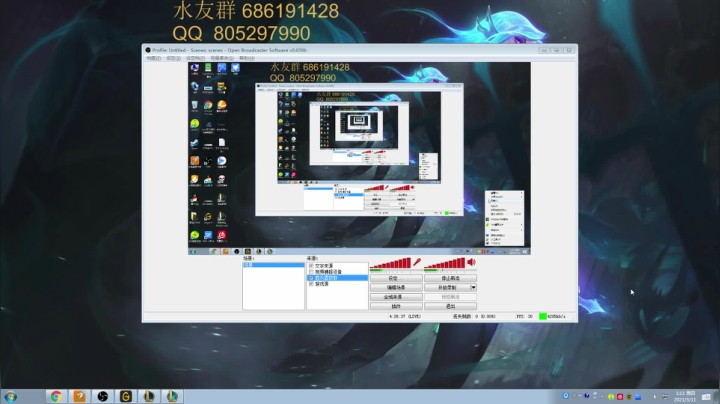Click the dropped frames 0 (0.00%) status
Image resolution: width=720 pixels, height=404 pixels.
tap(474, 316)
